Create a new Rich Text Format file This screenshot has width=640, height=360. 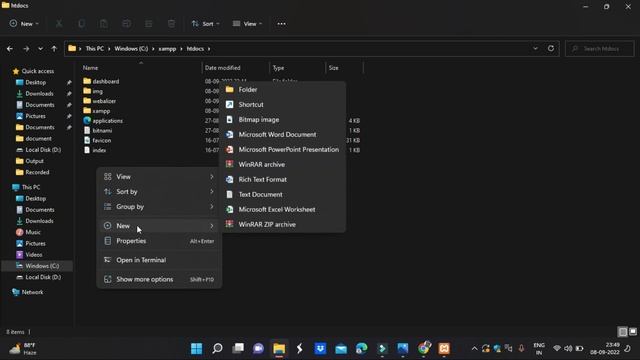[x=283, y=179]
